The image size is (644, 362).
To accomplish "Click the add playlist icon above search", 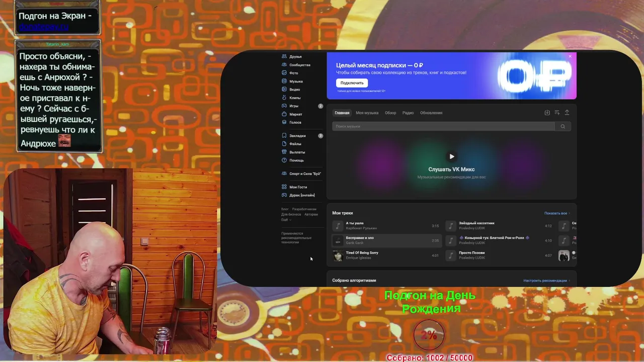I will (557, 113).
